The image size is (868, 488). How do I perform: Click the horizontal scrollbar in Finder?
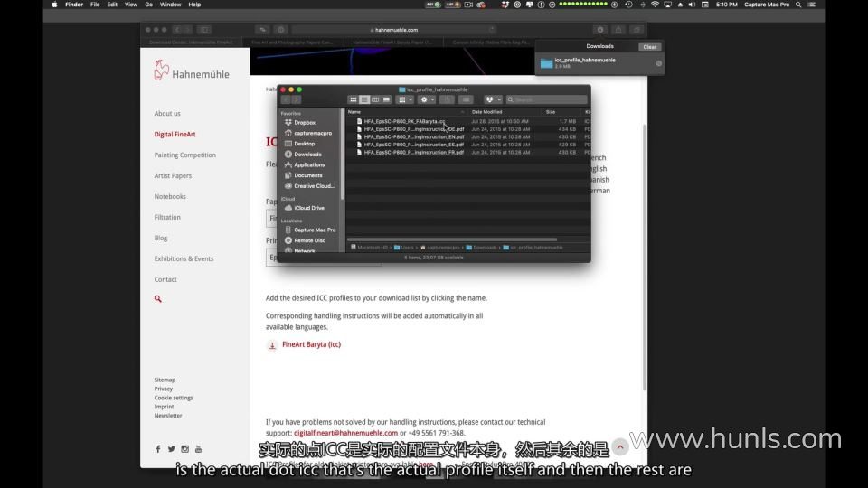pos(452,239)
